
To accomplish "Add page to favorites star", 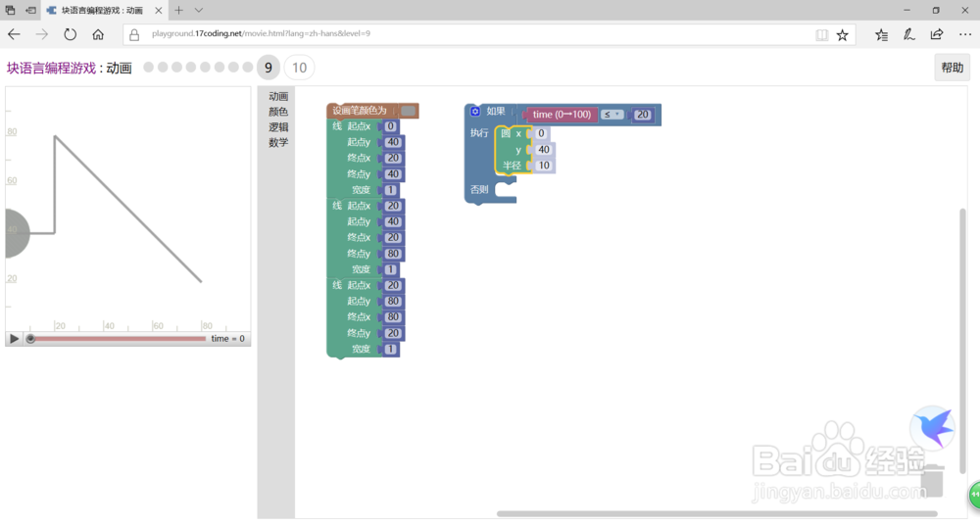I will [x=843, y=35].
